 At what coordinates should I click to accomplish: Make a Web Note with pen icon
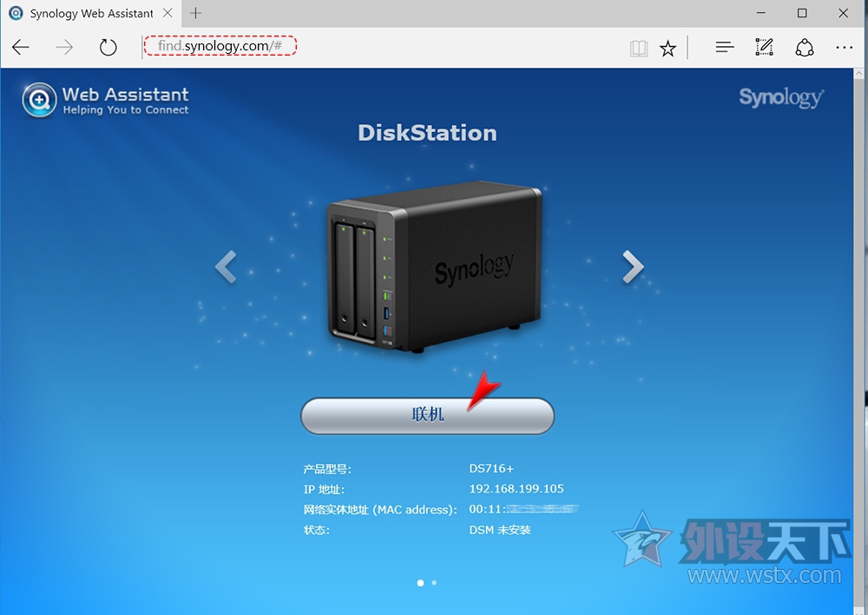click(x=764, y=47)
